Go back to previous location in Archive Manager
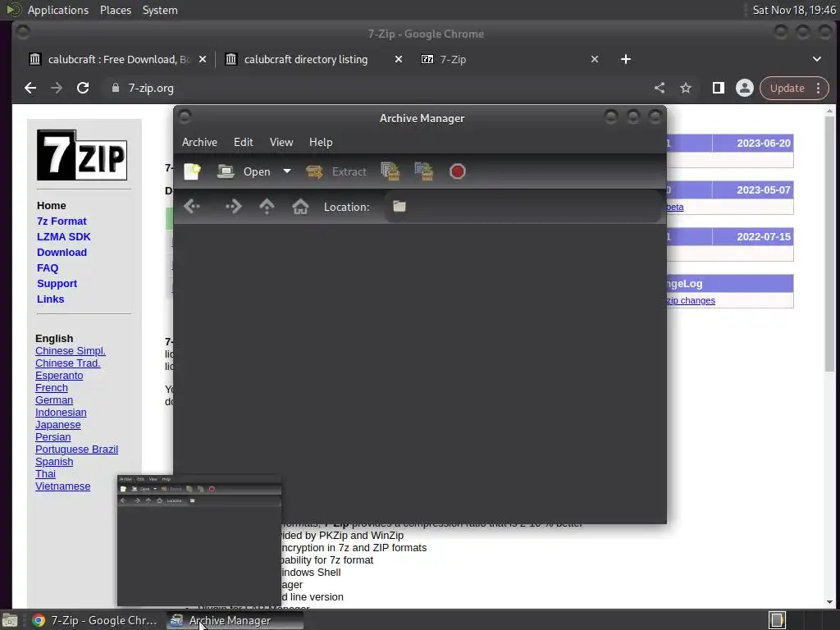 [x=192, y=206]
